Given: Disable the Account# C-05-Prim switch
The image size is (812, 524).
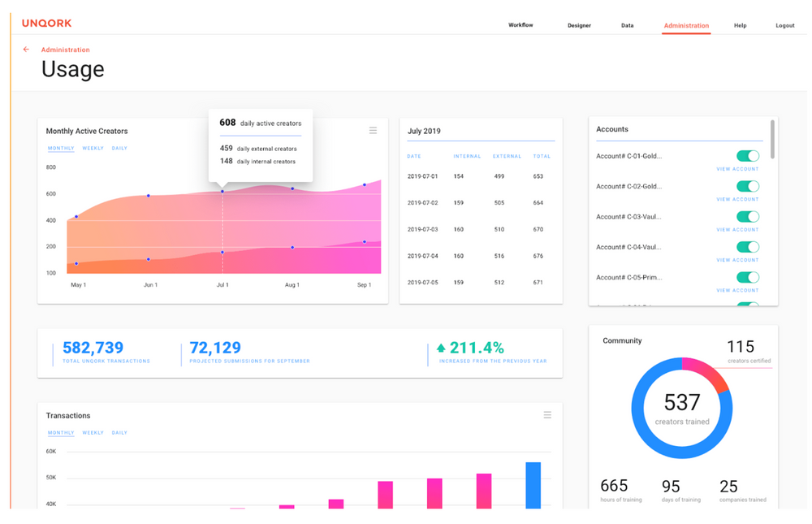Looking at the screenshot, I should 748,278.
